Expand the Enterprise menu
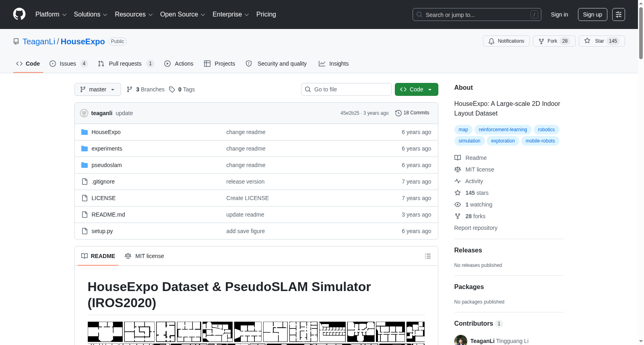 [231, 14]
